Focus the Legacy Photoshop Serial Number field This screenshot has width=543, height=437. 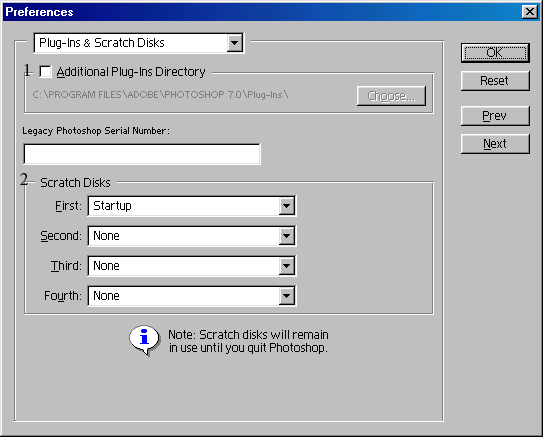[142, 154]
